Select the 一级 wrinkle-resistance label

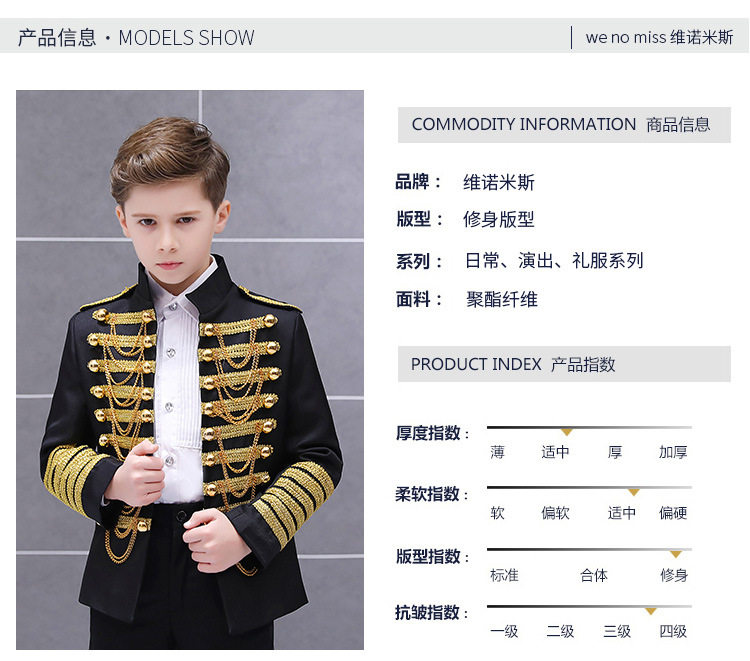504,631
